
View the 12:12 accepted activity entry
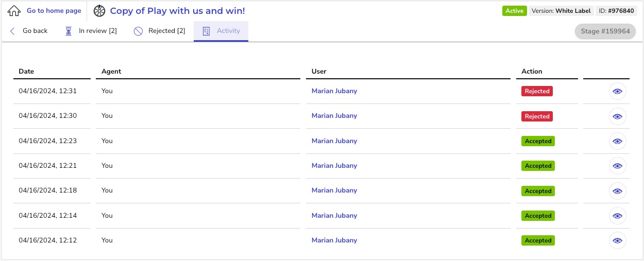tap(617, 240)
